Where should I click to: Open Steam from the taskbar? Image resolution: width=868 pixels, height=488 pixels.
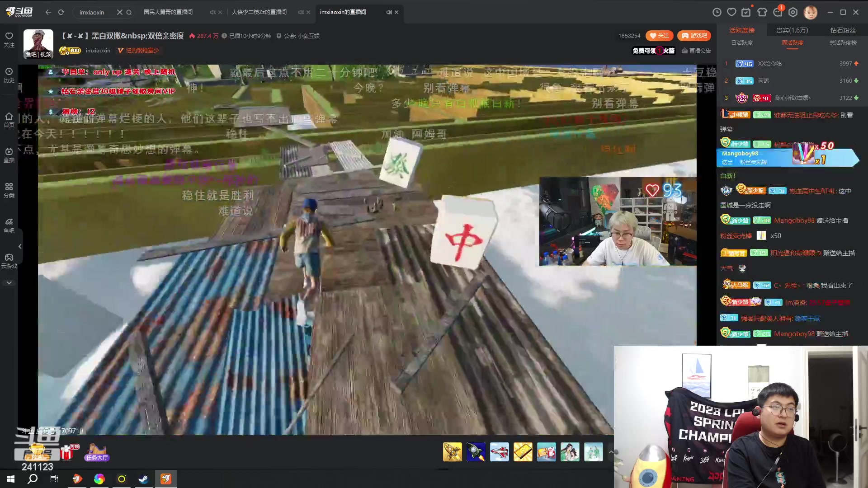pos(143,479)
